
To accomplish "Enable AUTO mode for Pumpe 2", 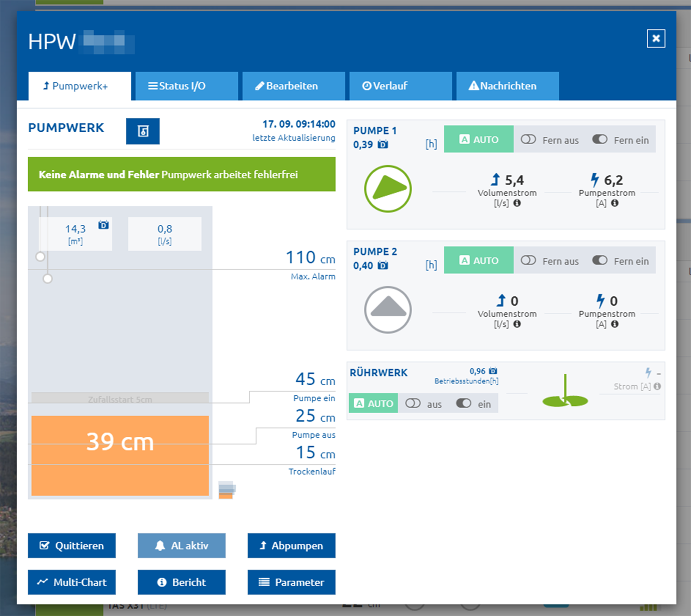I will (479, 260).
